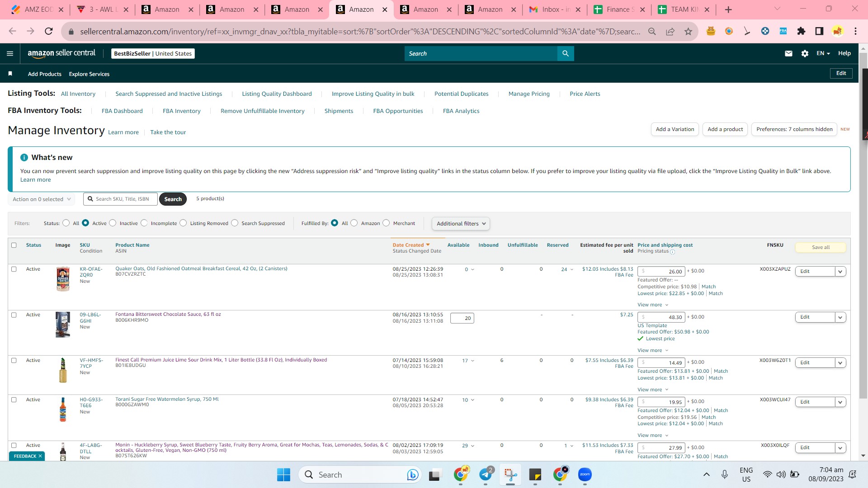Open Zoom from the taskbar
The image size is (868, 488).
(585, 474)
